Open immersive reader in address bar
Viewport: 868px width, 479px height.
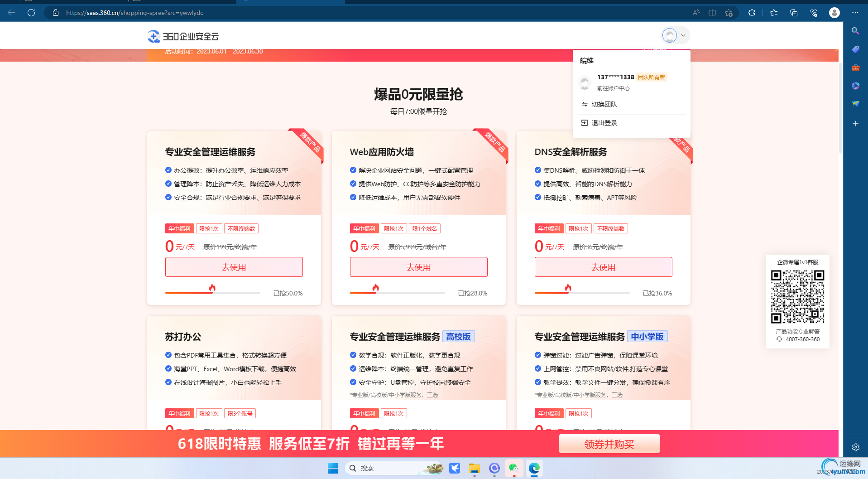[x=712, y=13]
